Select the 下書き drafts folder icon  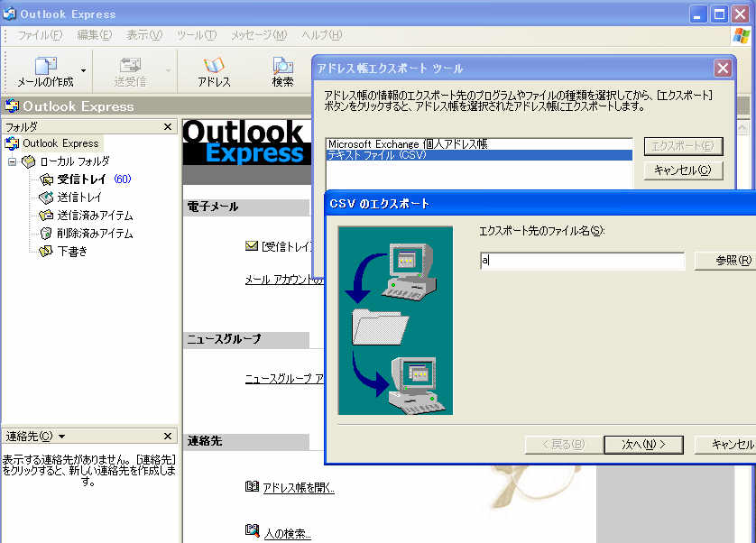pyautogui.click(x=46, y=252)
